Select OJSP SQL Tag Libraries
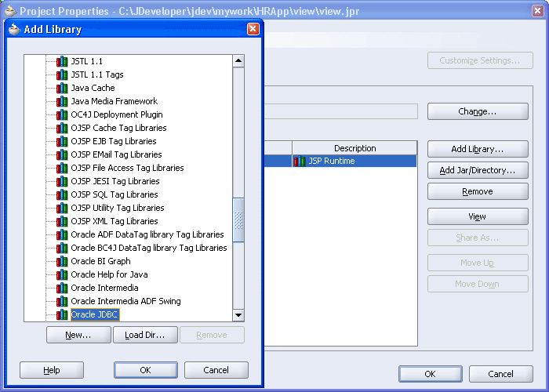 click(115, 194)
